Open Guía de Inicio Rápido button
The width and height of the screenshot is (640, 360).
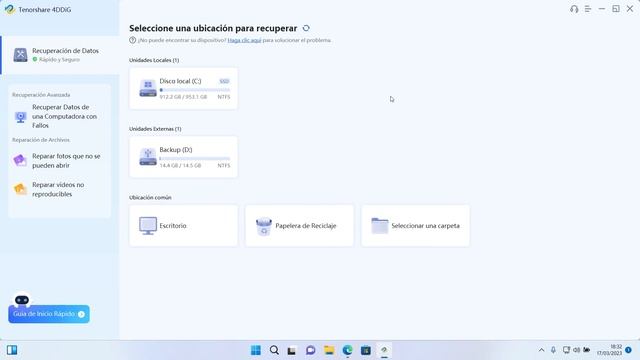tap(49, 314)
